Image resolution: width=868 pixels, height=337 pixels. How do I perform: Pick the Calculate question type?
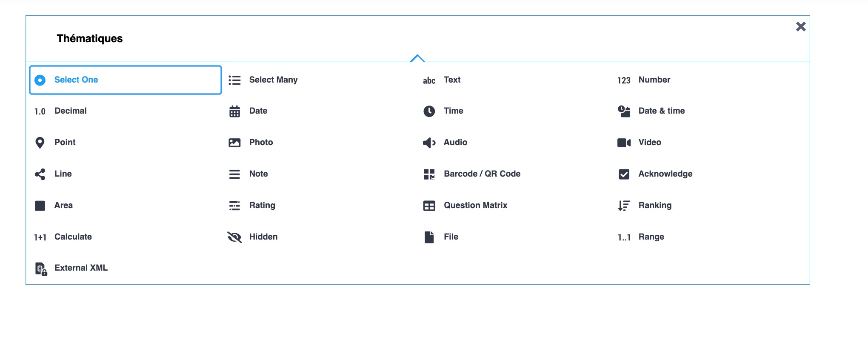click(73, 237)
